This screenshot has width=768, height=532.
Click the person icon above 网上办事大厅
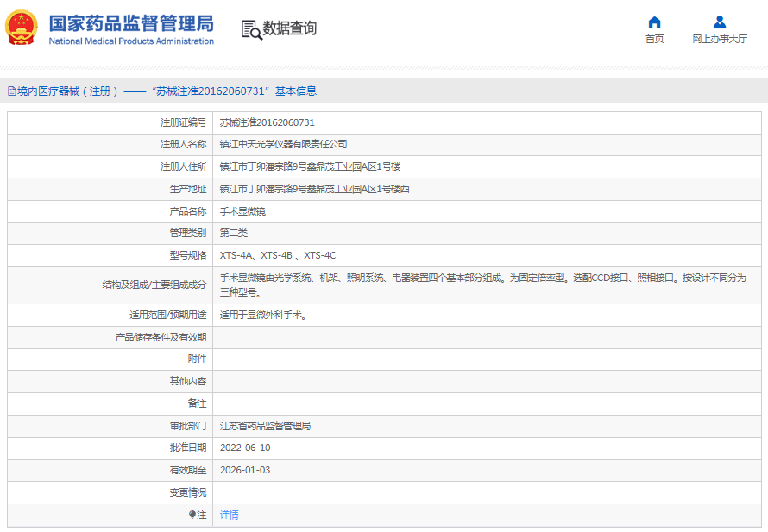[719, 22]
